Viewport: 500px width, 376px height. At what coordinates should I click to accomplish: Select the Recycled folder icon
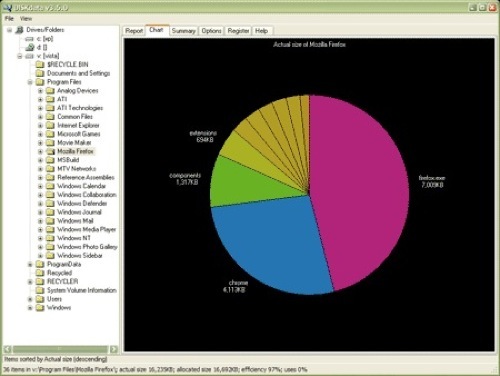(40, 273)
